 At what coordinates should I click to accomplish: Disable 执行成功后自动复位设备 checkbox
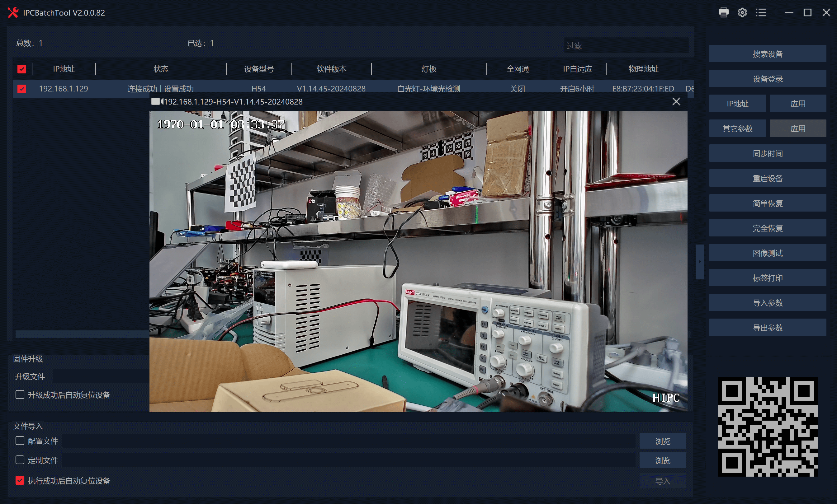(20, 480)
